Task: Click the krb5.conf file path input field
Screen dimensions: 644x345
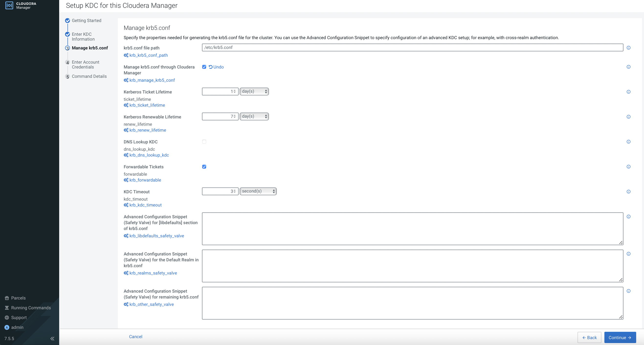Action: click(412, 47)
